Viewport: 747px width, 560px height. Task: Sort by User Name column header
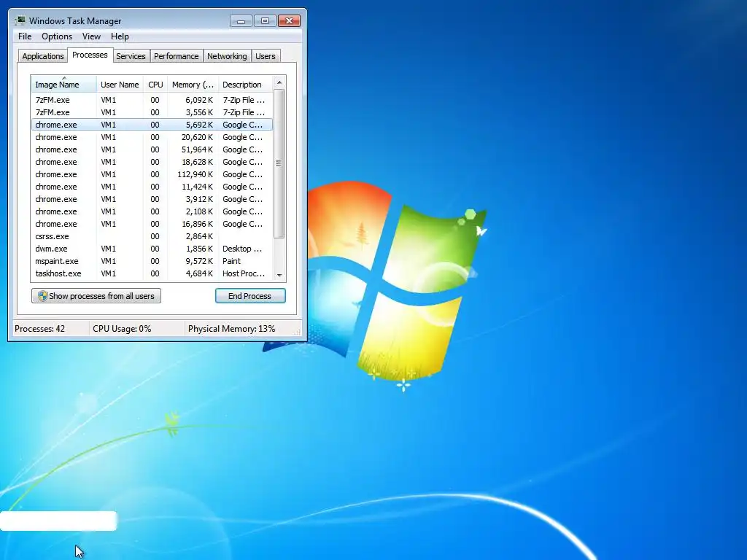[x=120, y=85]
